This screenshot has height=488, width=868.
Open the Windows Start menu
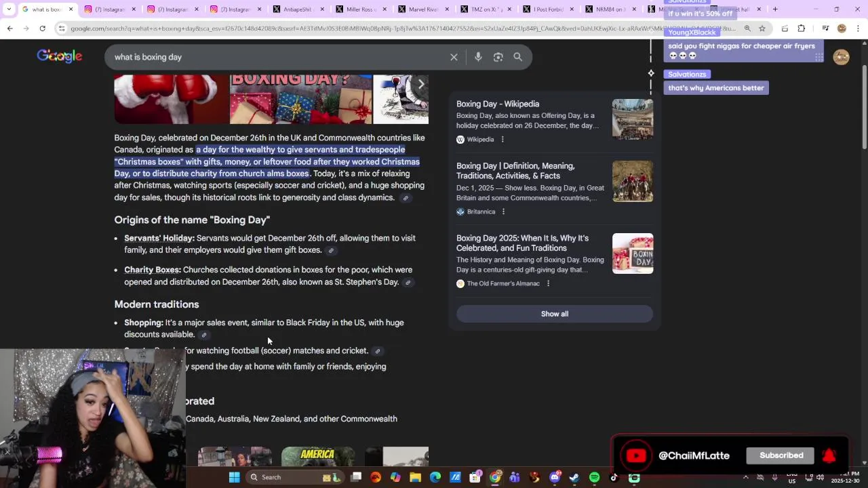coord(234,477)
